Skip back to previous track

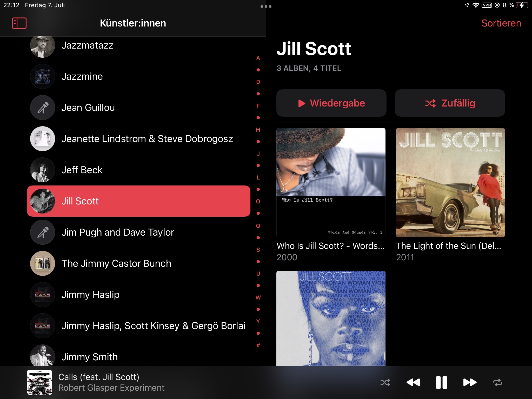tap(413, 382)
